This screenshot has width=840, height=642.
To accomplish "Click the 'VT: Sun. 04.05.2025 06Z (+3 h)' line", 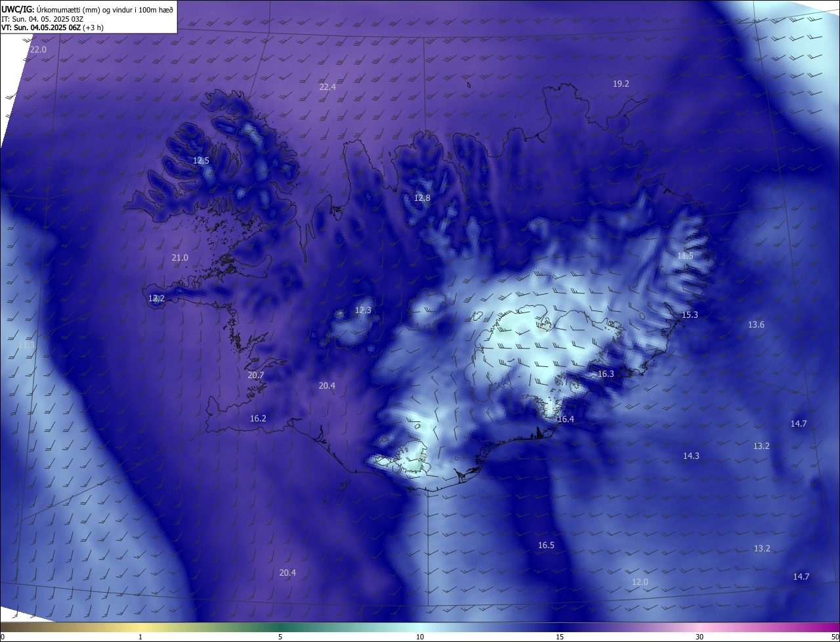I will (x=52, y=28).
